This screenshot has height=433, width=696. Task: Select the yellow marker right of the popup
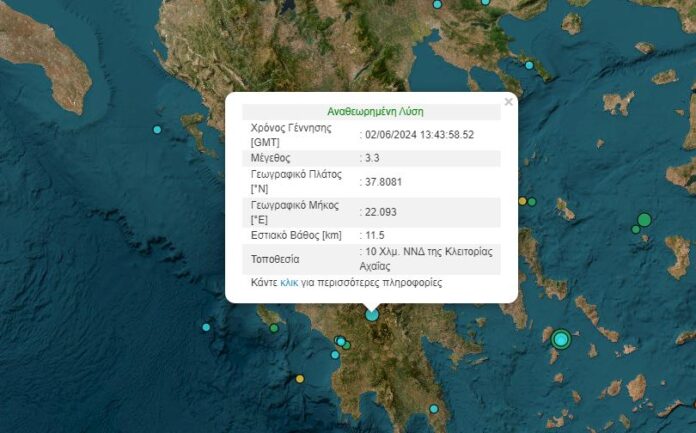pyautogui.click(x=522, y=201)
